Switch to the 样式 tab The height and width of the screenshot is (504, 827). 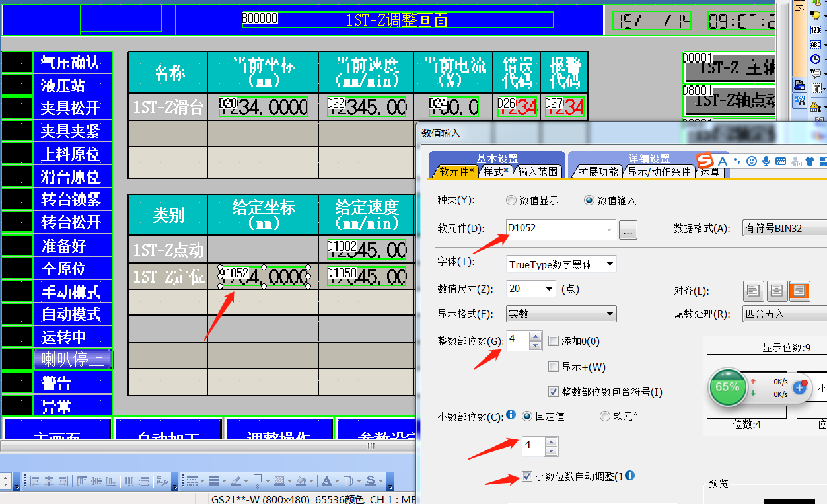coord(495,172)
